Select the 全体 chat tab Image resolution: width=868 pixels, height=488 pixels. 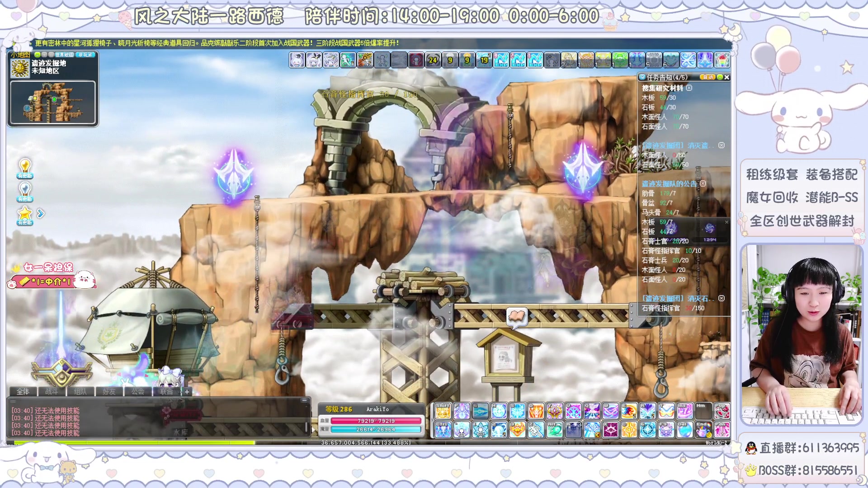[x=23, y=391]
